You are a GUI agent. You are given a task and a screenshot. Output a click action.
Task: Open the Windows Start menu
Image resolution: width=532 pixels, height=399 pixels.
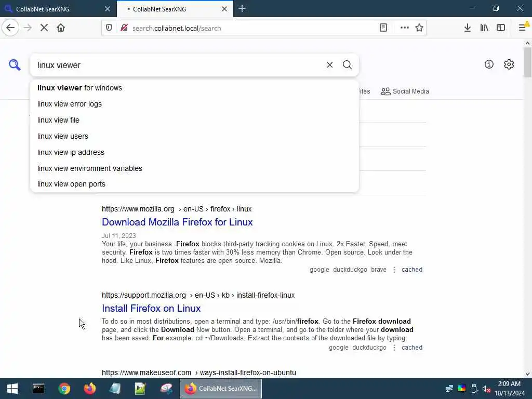(x=12, y=389)
